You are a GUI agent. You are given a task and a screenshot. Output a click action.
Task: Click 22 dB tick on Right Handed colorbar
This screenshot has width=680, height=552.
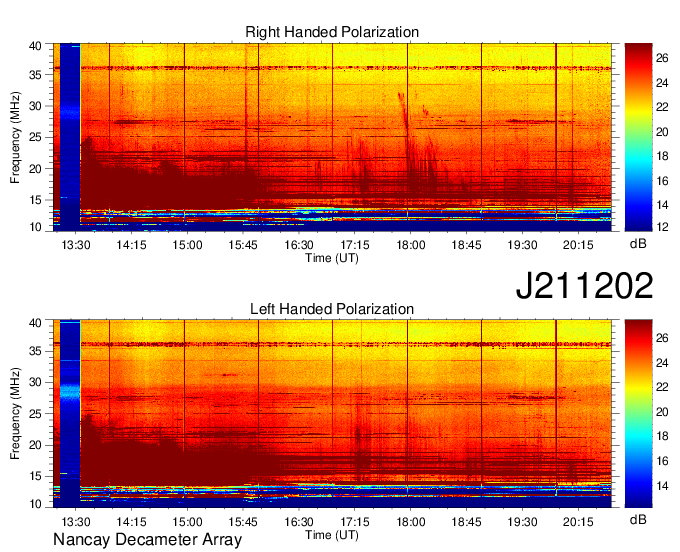662,107
